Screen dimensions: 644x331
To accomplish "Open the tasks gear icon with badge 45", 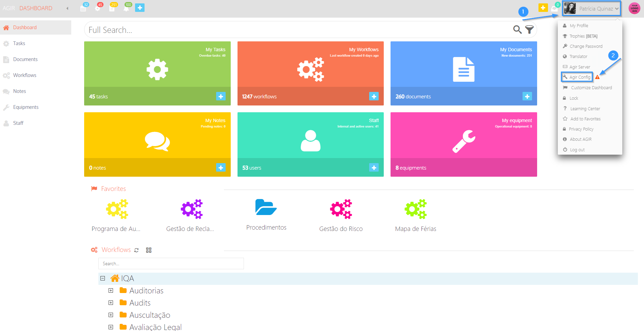I will 98,8.
